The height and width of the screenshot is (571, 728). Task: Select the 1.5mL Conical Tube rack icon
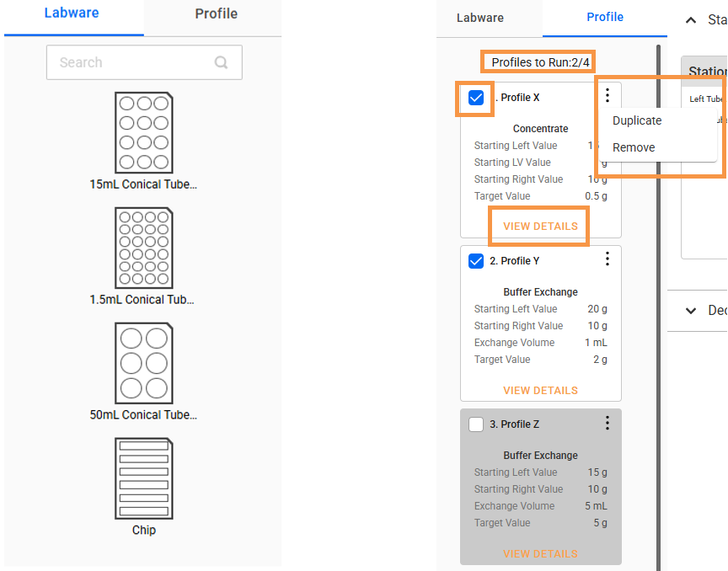(143, 248)
